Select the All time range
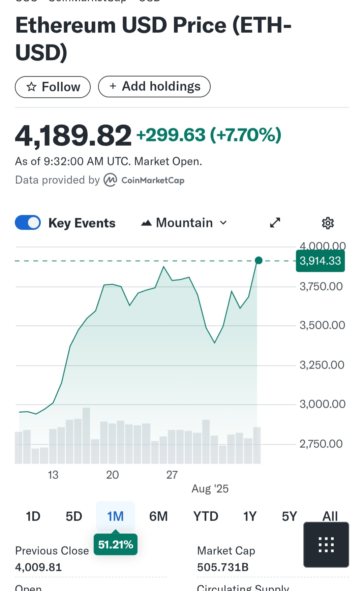The image size is (364, 591). 330,516
